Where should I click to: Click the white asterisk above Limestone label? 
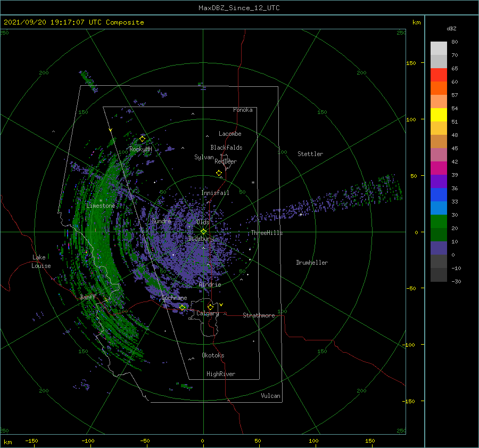point(101,201)
